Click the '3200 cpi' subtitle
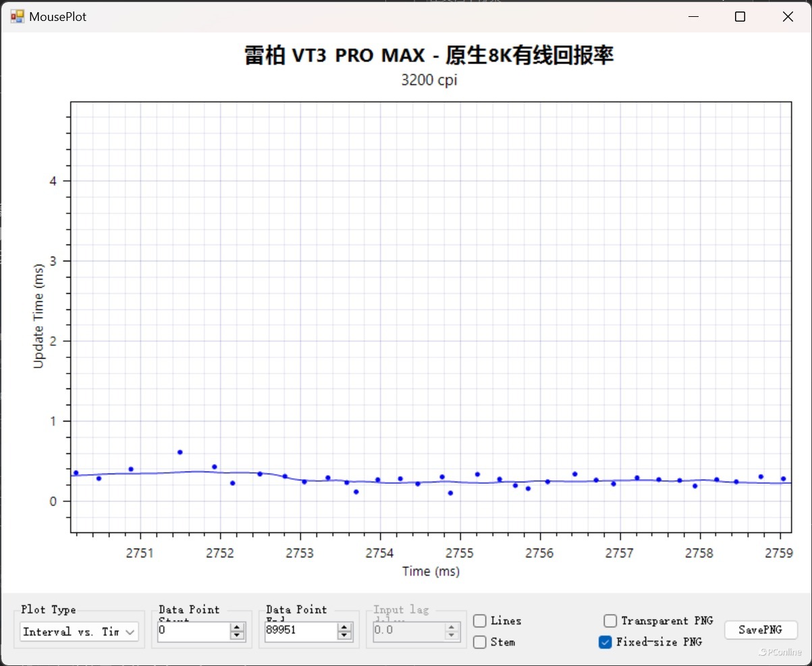 click(x=430, y=80)
